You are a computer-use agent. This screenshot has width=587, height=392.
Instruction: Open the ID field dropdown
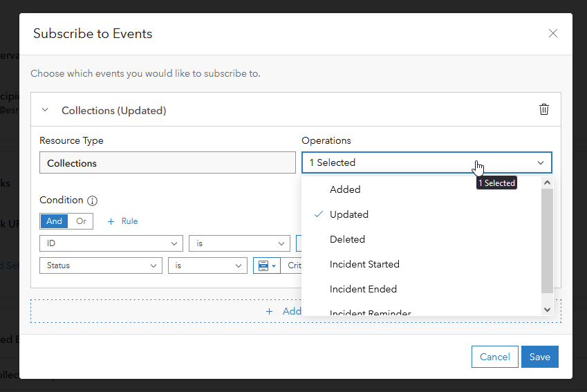[x=111, y=243]
